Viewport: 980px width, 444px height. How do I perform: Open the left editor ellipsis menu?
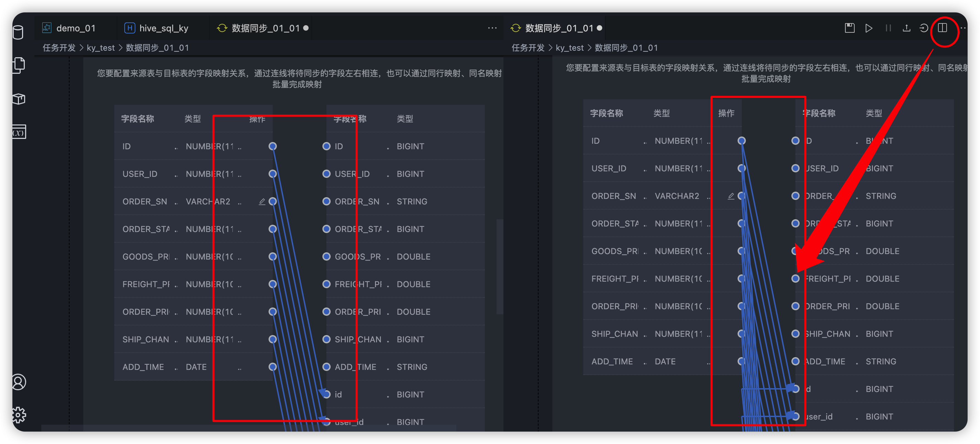[492, 28]
